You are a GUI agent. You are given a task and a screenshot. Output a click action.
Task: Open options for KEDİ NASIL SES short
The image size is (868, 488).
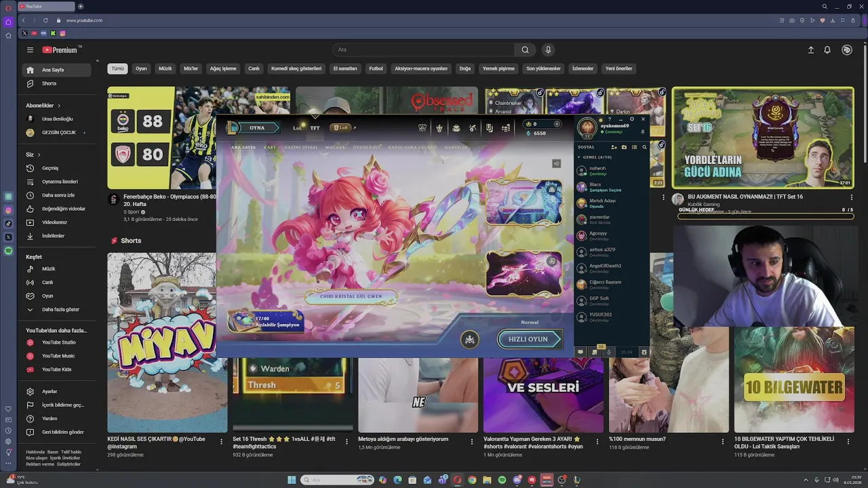click(221, 441)
